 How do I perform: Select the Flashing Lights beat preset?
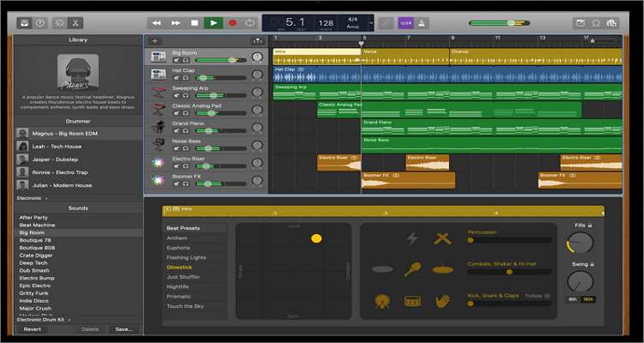point(186,257)
